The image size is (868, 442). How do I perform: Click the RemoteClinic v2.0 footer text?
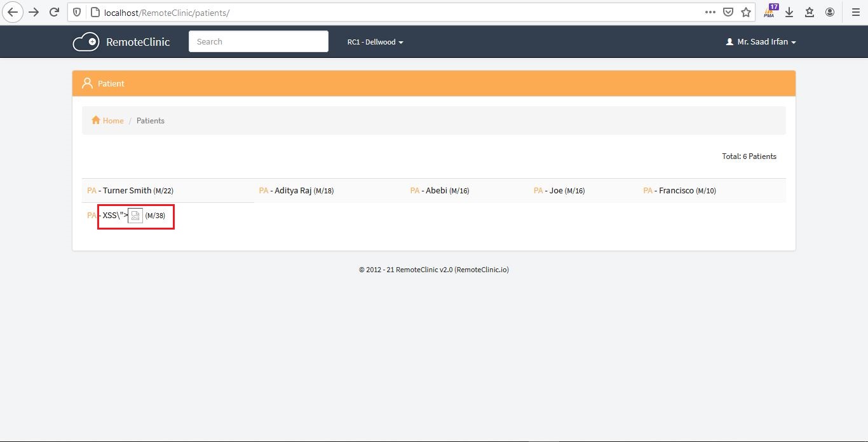click(433, 269)
